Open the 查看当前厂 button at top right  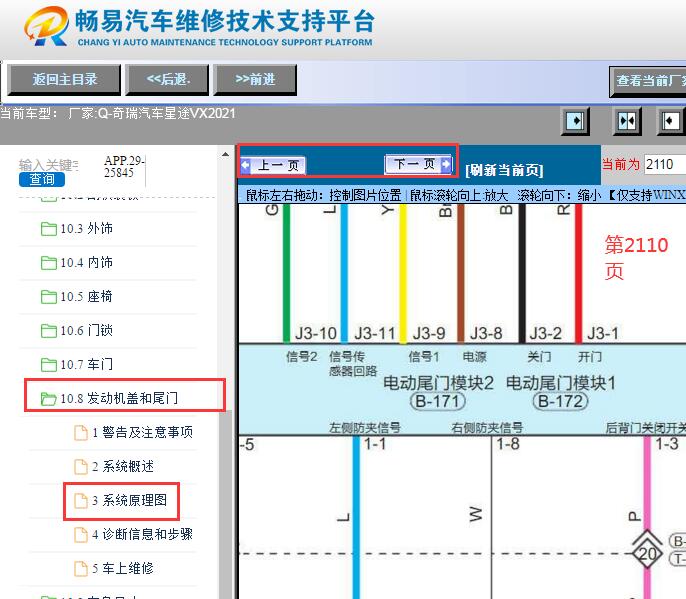(648, 81)
